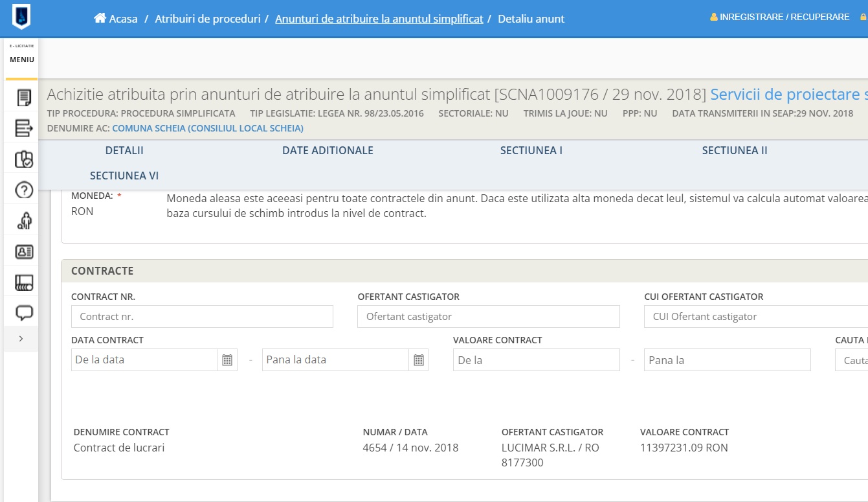This screenshot has height=502, width=868.
Task: Expand sidebar menu with chevron arrow
Action: (21, 339)
